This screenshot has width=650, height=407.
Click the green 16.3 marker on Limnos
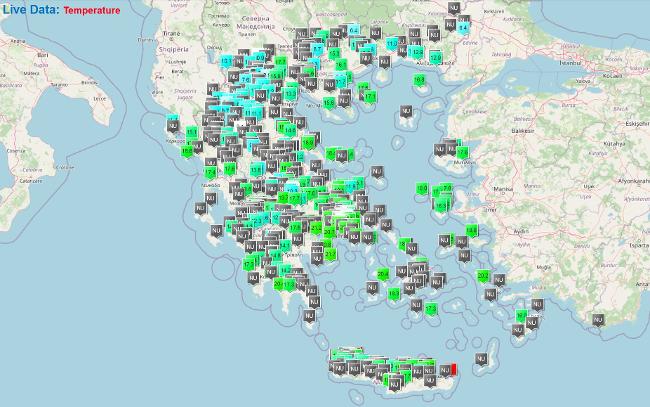click(x=417, y=80)
